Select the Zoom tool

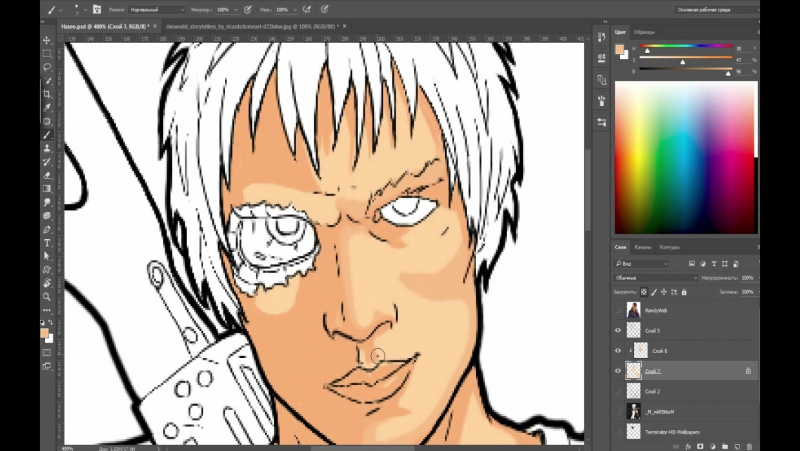click(x=47, y=296)
